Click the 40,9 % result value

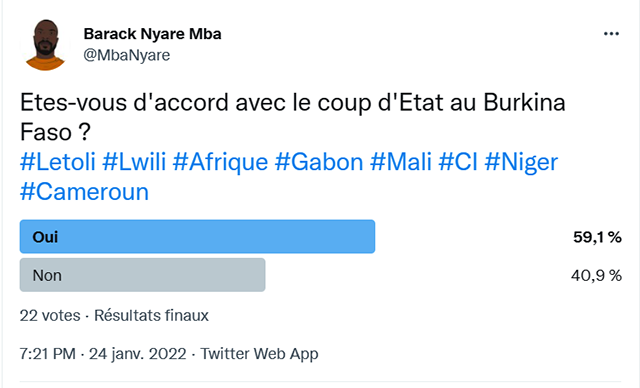coord(596,275)
